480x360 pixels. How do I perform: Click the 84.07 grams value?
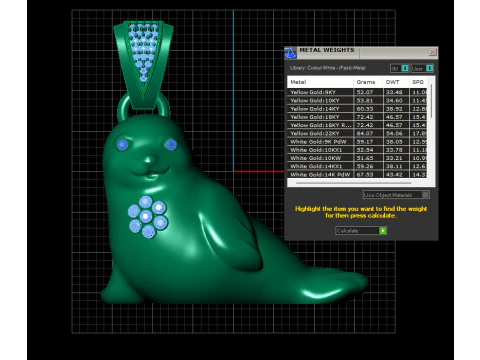pos(365,133)
